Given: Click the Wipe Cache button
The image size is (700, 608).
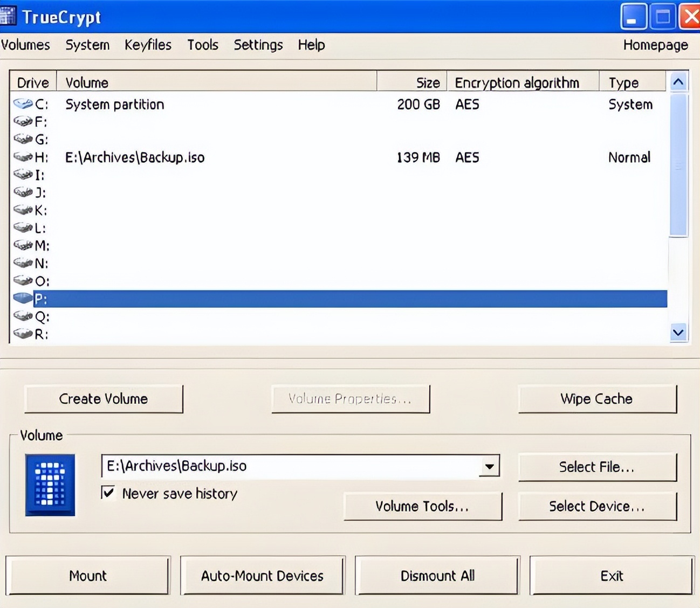Looking at the screenshot, I should pyautogui.click(x=597, y=399).
